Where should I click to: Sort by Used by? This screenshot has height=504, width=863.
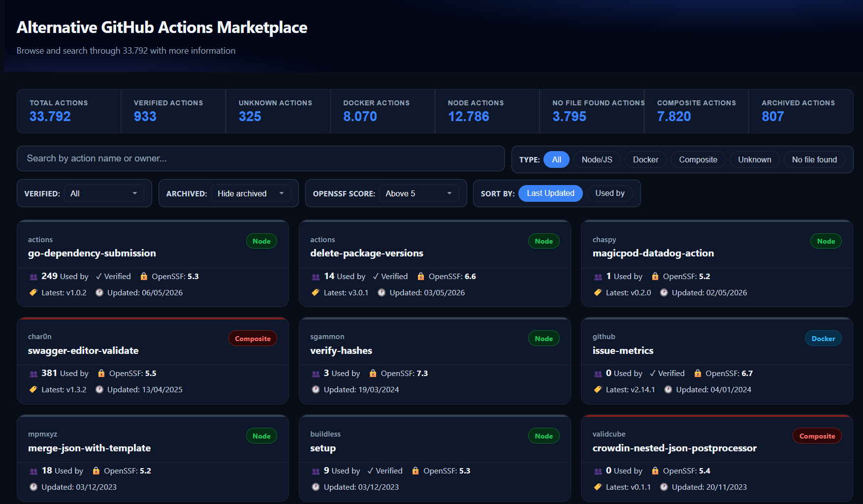[x=609, y=193]
